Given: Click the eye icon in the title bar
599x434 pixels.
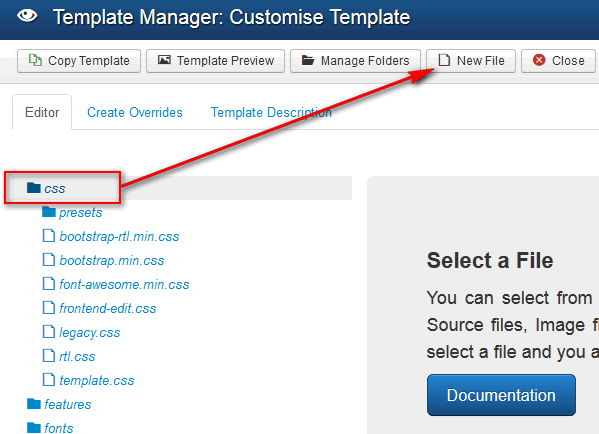Looking at the screenshot, I should [x=27, y=16].
